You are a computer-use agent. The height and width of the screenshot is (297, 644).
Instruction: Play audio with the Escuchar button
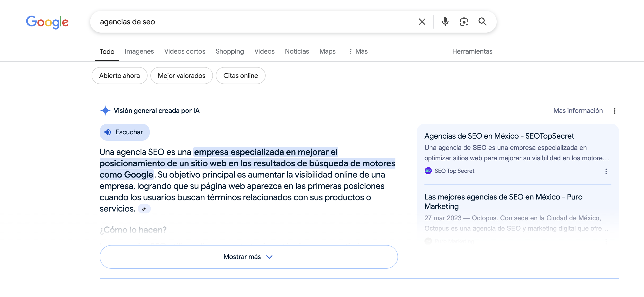click(x=124, y=132)
